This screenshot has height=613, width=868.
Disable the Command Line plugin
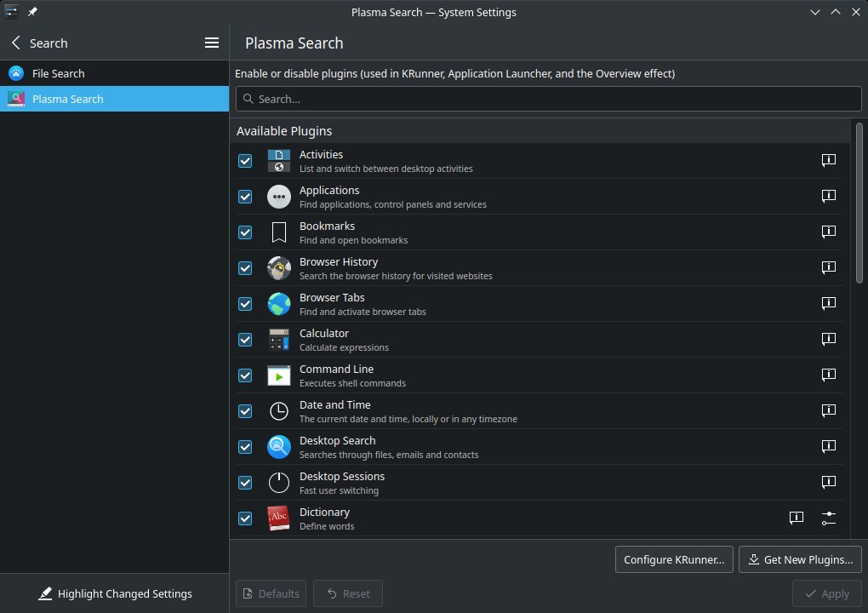(245, 375)
